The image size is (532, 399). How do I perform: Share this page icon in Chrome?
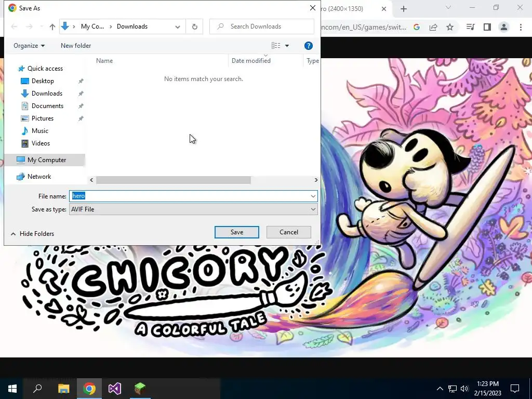click(x=433, y=27)
